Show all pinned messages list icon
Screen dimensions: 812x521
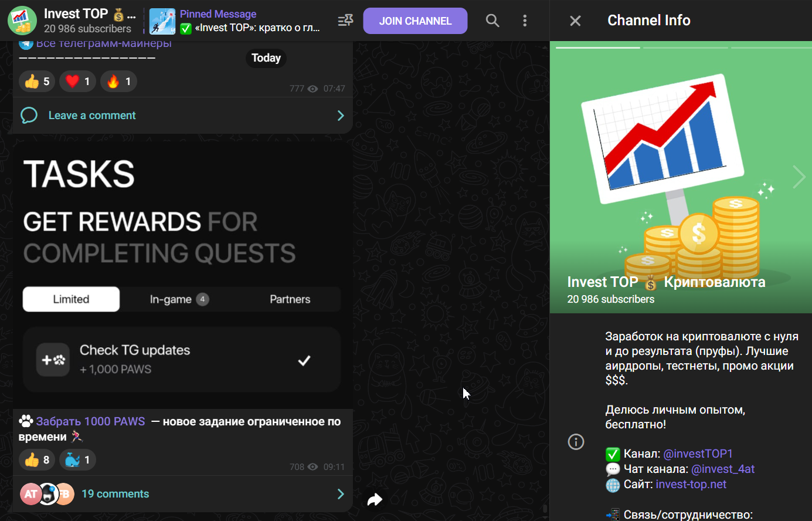(346, 21)
